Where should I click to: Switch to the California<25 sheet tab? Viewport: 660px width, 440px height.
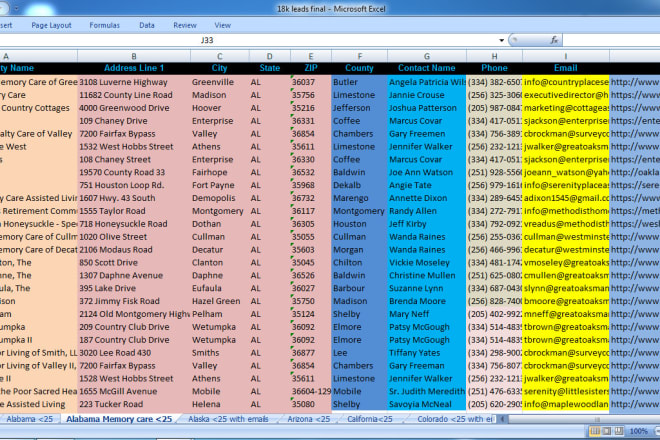370,419
